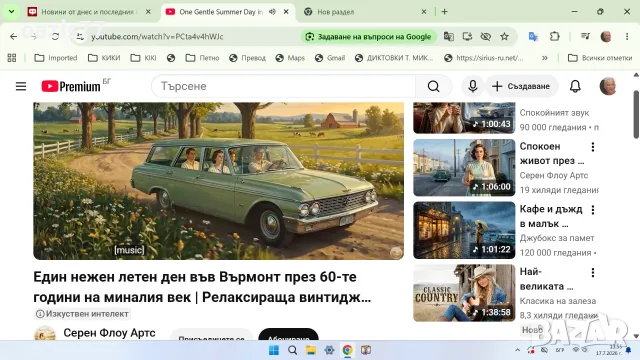640x360 pixels.
Task: Click Задаване на въпроси на Google chip
Action: click(369, 37)
